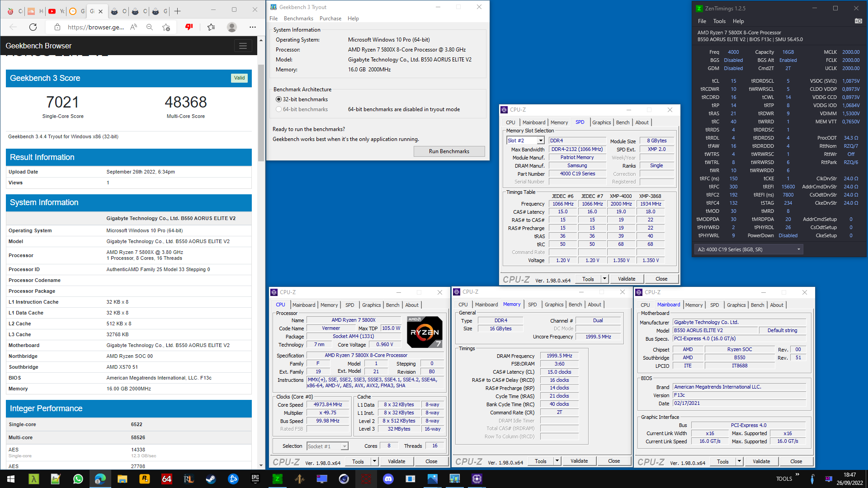868x488 pixels.
Task: Show hidden icons chevron next to TOOLS
Action: (x=797, y=474)
